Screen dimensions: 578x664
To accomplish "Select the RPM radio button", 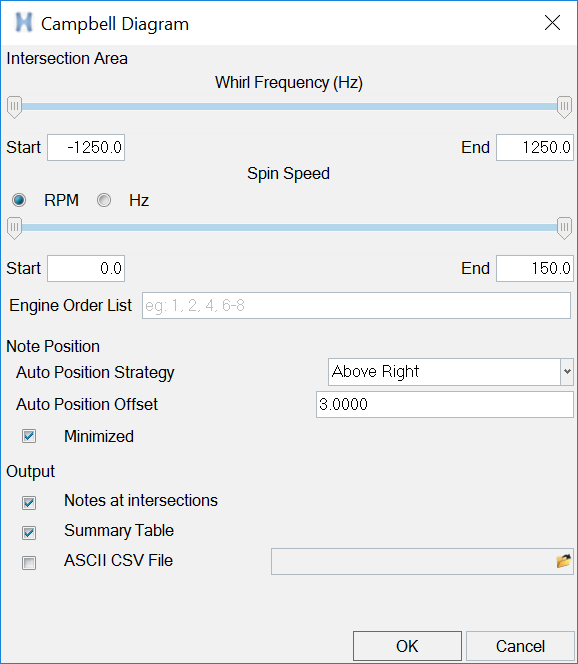I will pos(19,200).
